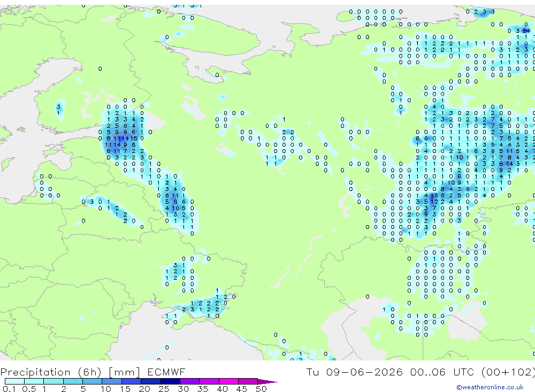Click legend label '30'
This screenshot has width=535, height=392.
[184, 389]
